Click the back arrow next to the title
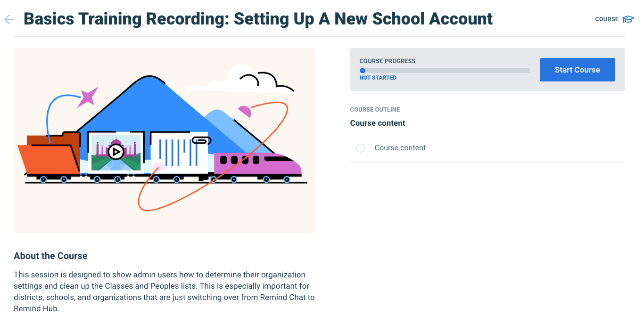The width and height of the screenshot is (644, 324). [9, 19]
